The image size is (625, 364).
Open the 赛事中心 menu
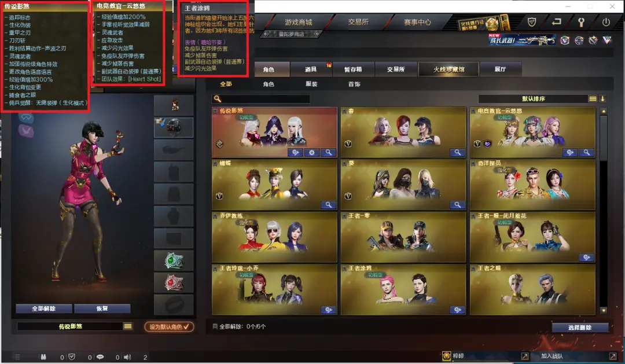point(417,23)
